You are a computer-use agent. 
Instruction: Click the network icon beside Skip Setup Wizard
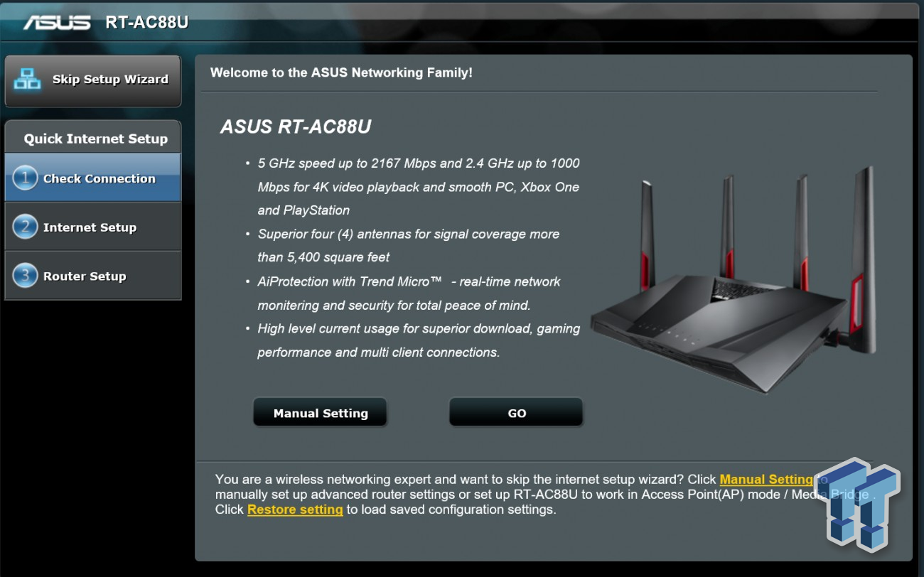pyautogui.click(x=28, y=79)
